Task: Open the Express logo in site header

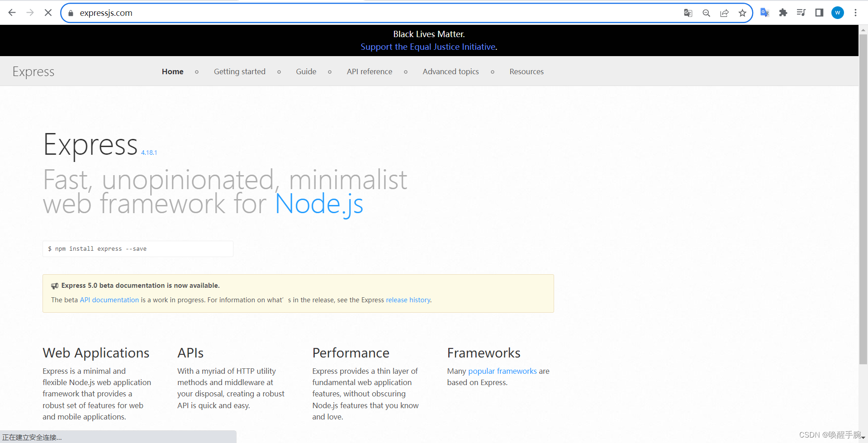Action: [x=33, y=71]
